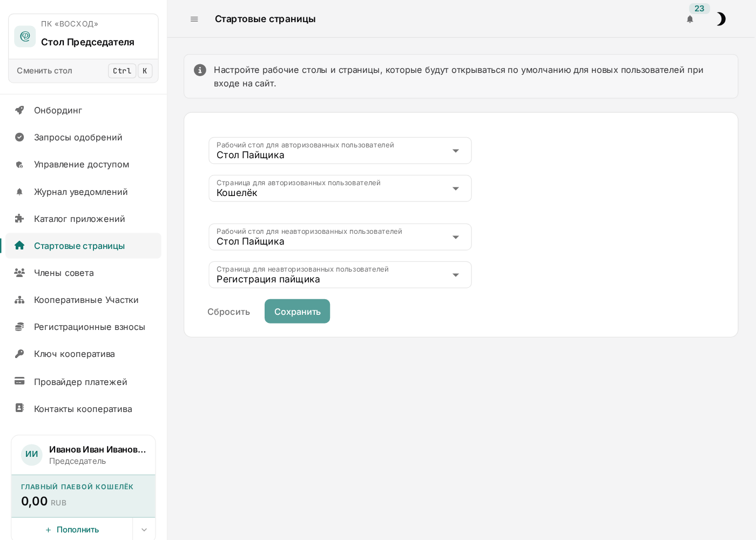Click the notification count badge 23
This screenshot has height=540, width=756.
699,9
